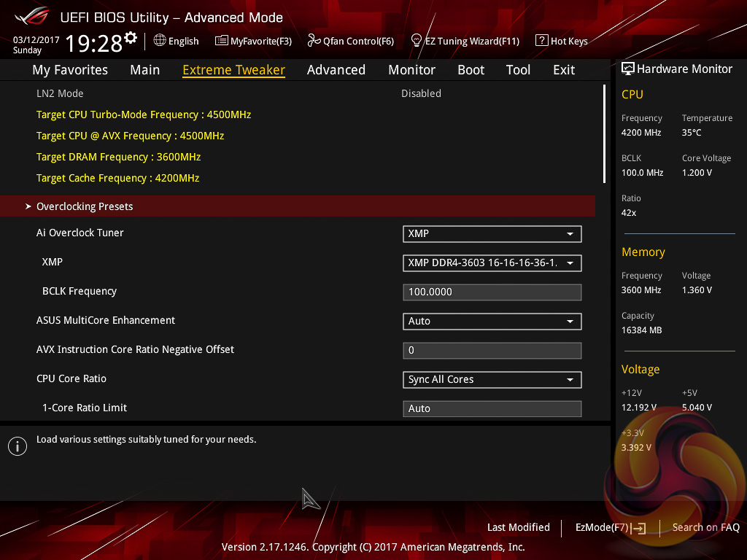Click Last Modified button
Viewport: 747px width, 560px height.
click(519, 527)
